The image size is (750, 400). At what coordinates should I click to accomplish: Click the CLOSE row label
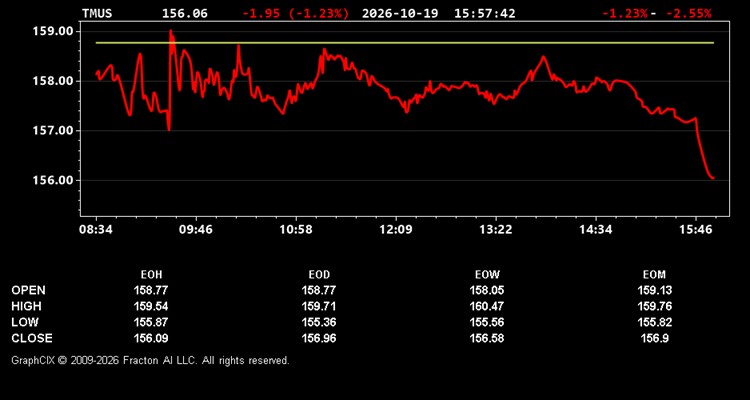(32, 338)
